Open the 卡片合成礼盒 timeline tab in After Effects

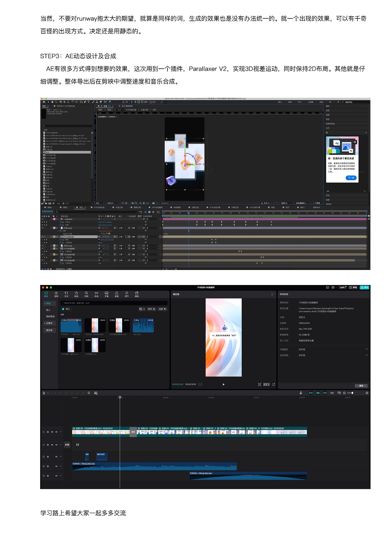99,207
